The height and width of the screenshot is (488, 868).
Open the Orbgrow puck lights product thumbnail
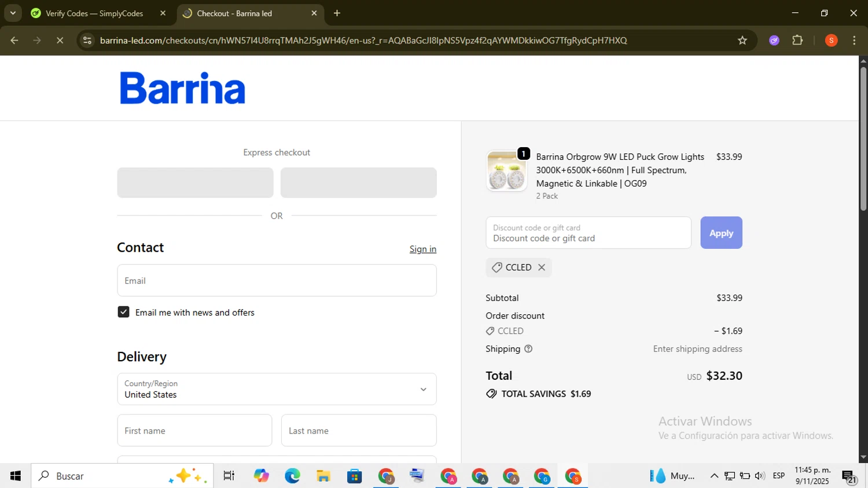point(507,171)
